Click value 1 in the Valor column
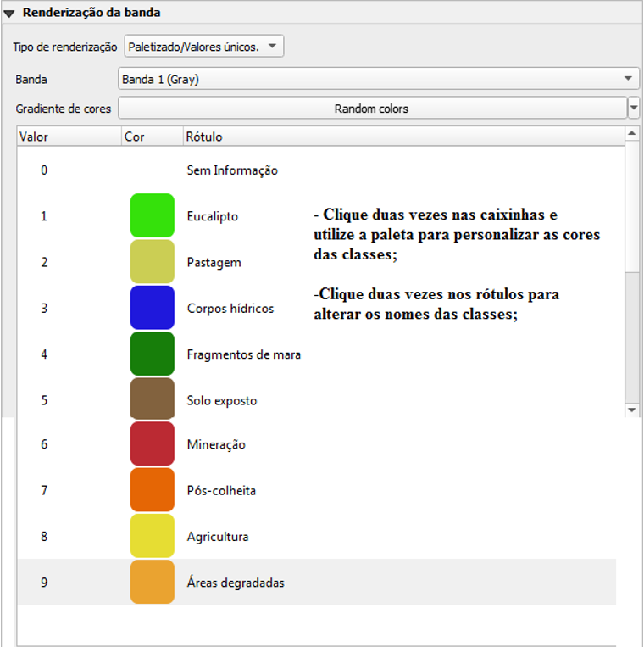The height and width of the screenshot is (647, 644). click(x=44, y=216)
